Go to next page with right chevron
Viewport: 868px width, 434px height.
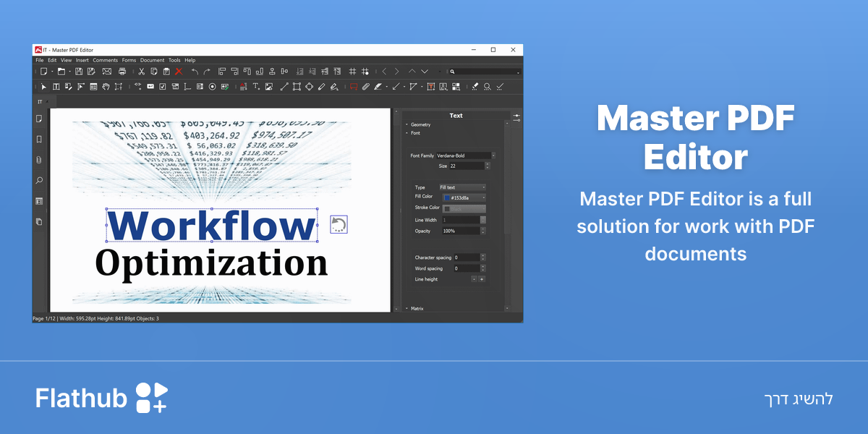tap(396, 72)
